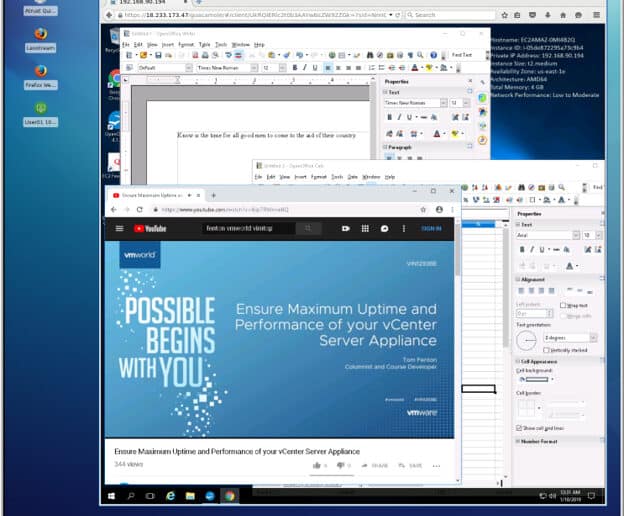Click Bold in Writer Properties sidebar

390,117
